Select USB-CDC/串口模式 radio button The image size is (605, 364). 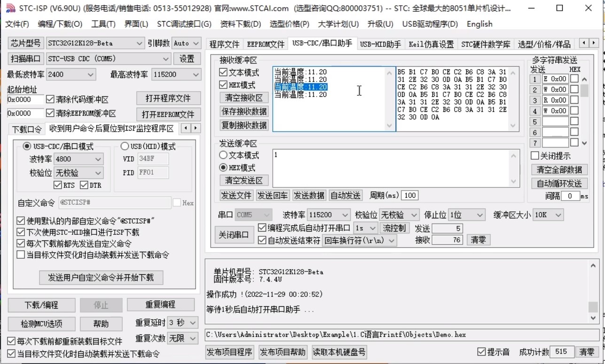click(x=27, y=147)
